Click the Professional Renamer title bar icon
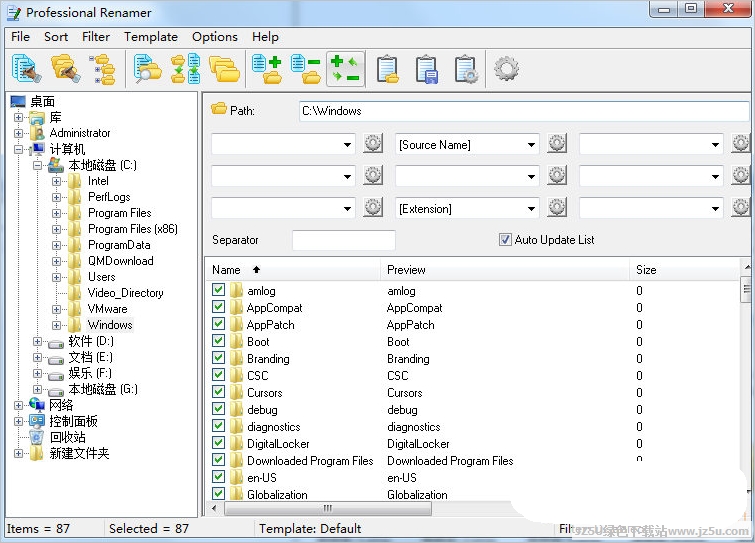The width and height of the screenshot is (755, 543). pyautogui.click(x=14, y=13)
